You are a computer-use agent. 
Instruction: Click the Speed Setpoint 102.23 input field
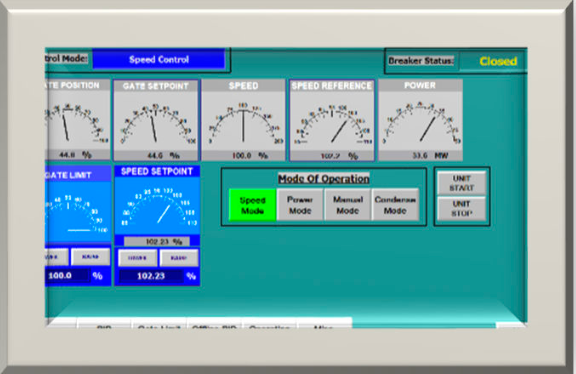[151, 276]
